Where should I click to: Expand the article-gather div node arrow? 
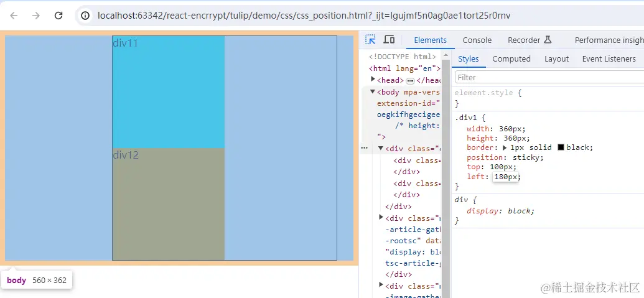coord(381,217)
